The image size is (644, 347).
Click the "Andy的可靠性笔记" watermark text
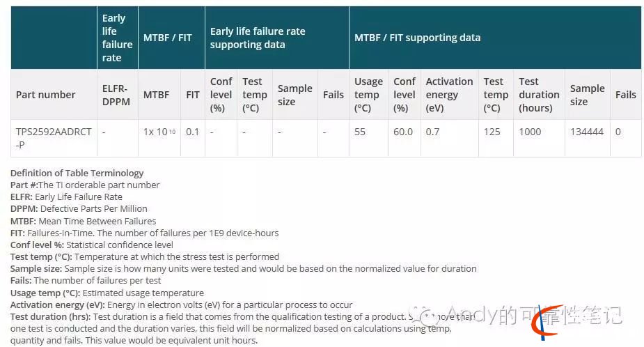[x=533, y=316]
